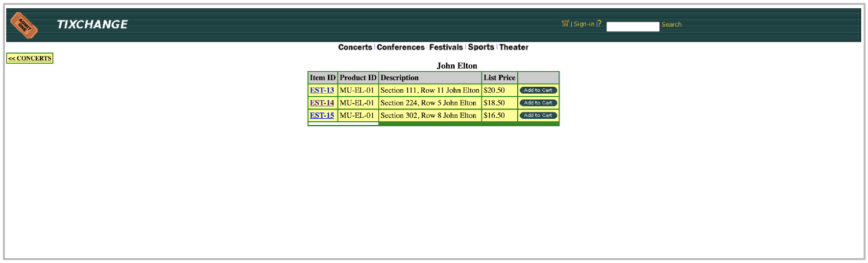Click the help question mark icon
868x263 pixels.
(599, 24)
